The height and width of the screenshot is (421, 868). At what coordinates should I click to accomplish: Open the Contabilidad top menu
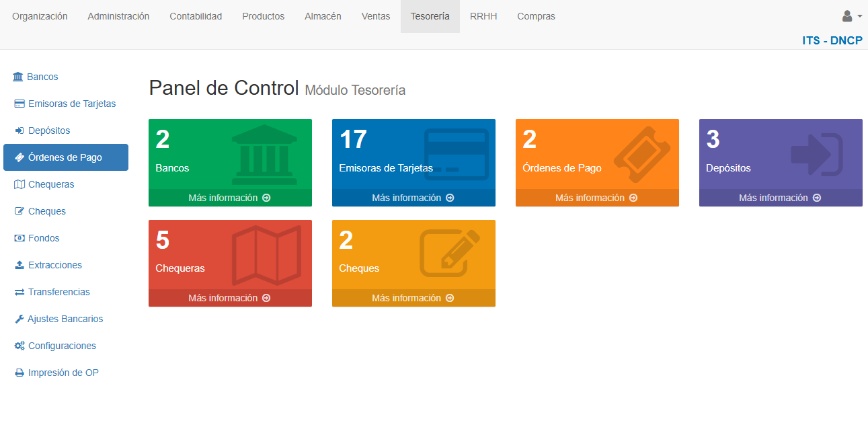click(x=196, y=16)
